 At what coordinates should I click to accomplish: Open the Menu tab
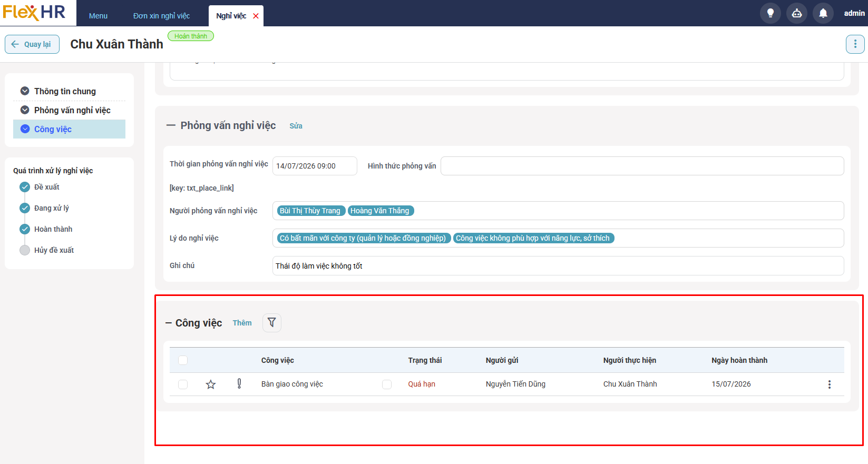(x=98, y=16)
